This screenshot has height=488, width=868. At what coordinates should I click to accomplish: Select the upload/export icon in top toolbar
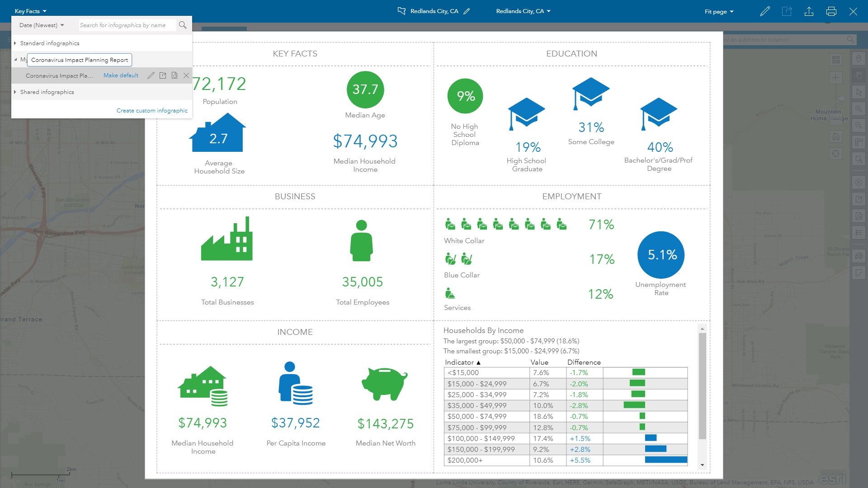[x=809, y=11]
